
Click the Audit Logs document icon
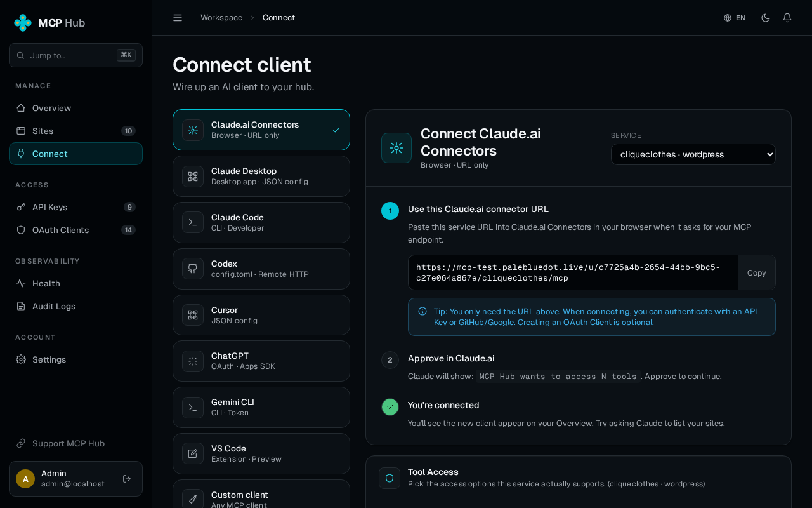click(x=21, y=306)
